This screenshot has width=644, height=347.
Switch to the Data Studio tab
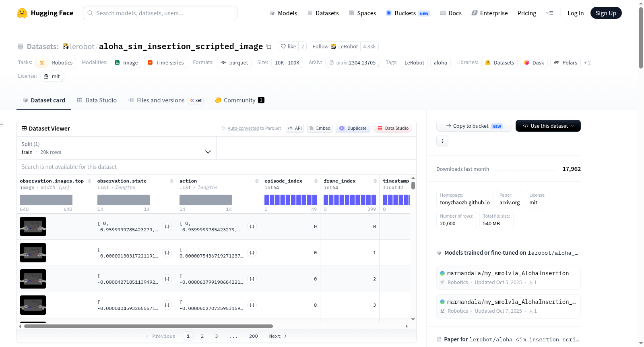pos(97,100)
